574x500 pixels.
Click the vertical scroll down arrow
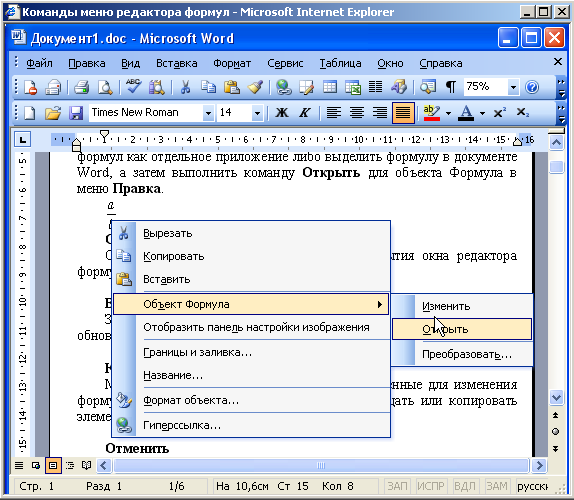[556, 398]
